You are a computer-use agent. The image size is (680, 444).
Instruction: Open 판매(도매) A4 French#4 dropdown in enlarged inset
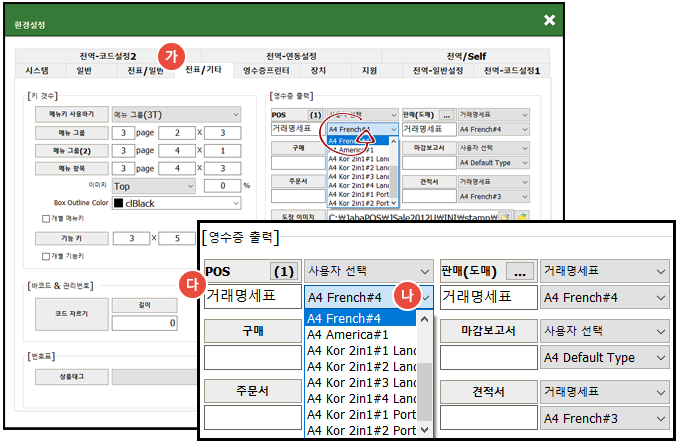(605, 297)
